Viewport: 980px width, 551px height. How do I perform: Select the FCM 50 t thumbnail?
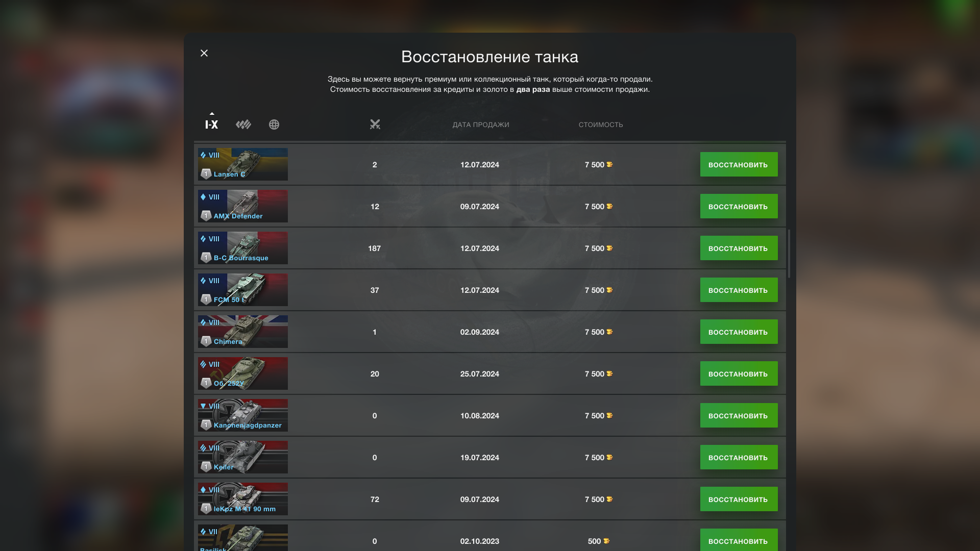pos(243,290)
